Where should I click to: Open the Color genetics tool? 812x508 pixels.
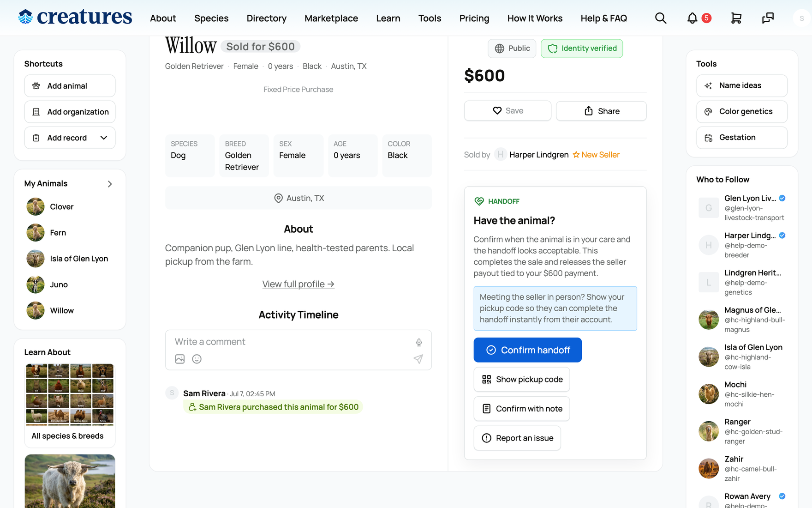[742, 111]
